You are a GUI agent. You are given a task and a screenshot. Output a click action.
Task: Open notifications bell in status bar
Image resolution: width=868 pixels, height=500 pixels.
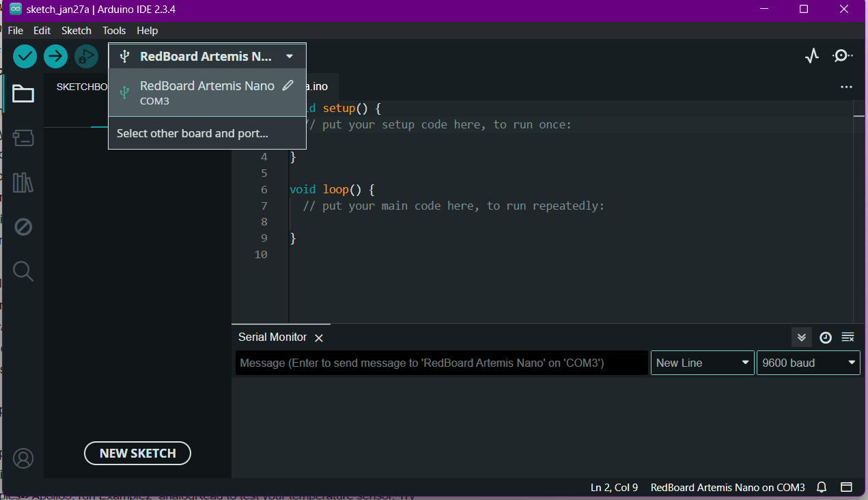(822, 487)
